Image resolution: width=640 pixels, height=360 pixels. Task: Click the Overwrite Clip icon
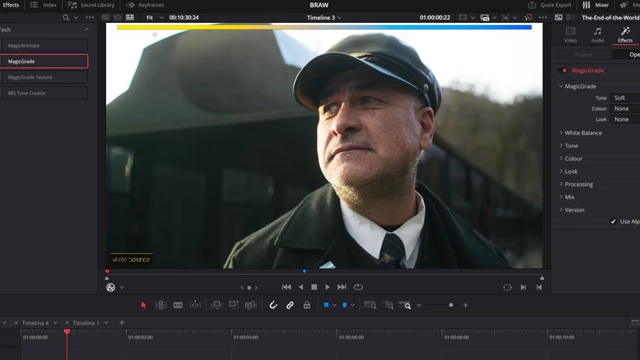233,305
